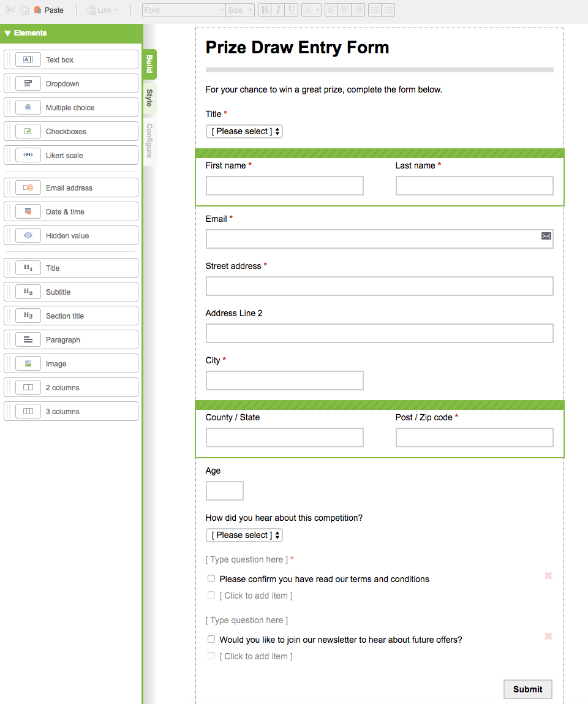Open the text color picker
The image size is (588, 704).
pyautogui.click(x=311, y=10)
